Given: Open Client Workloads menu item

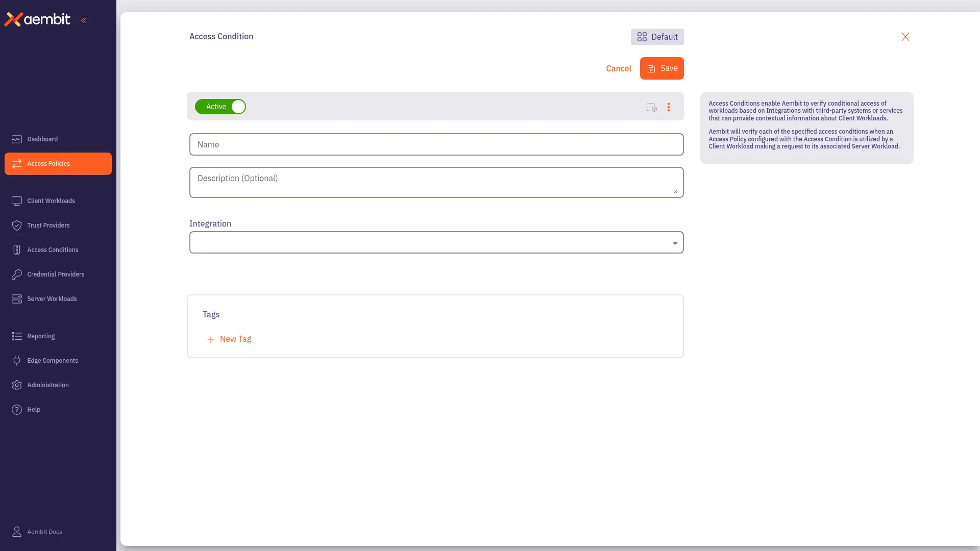Looking at the screenshot, I should (51, 201).
